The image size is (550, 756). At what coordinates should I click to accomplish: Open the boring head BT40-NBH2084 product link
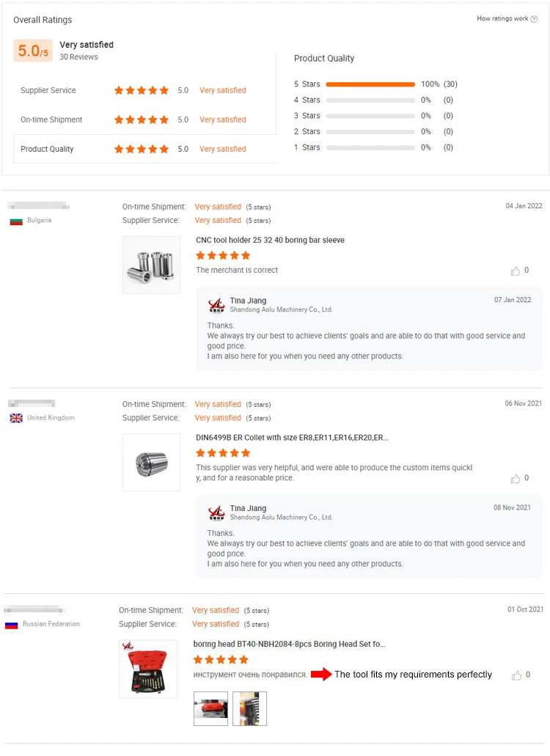289,645
